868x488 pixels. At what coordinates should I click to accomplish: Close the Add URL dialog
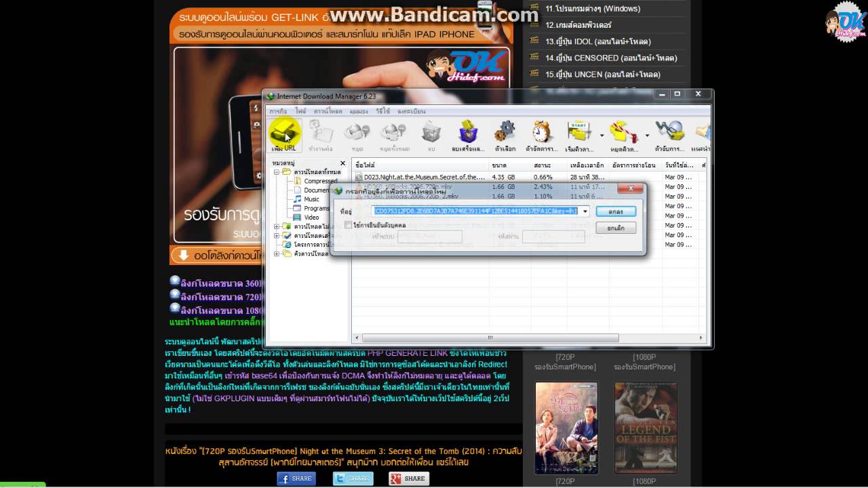click(631, 189)
